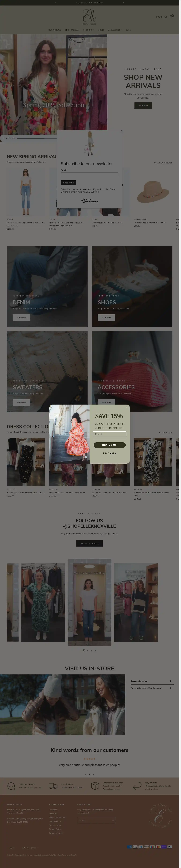Select the first Instagram carousel dot

(x=84, y=651)
